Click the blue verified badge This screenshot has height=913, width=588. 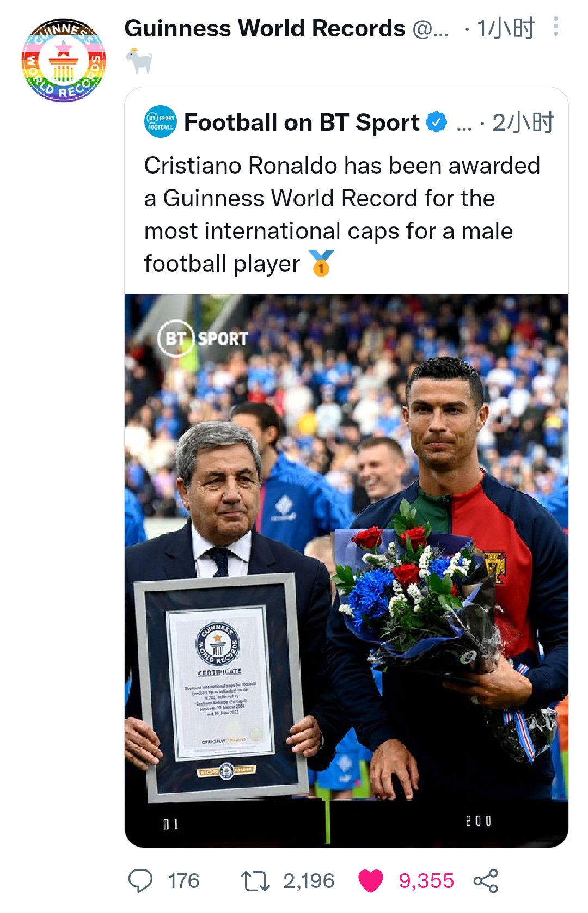coord(436,122)
